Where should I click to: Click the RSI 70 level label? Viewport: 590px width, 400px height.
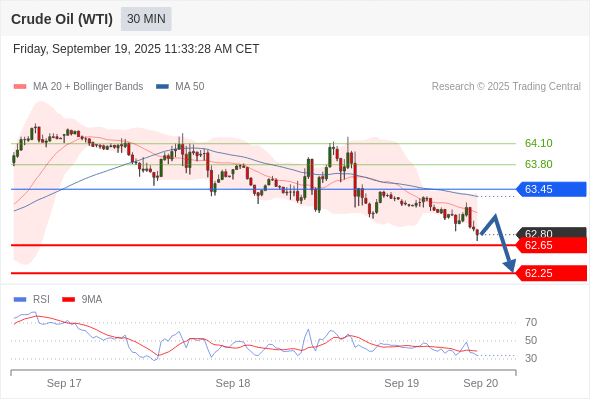tap(531, 322)
